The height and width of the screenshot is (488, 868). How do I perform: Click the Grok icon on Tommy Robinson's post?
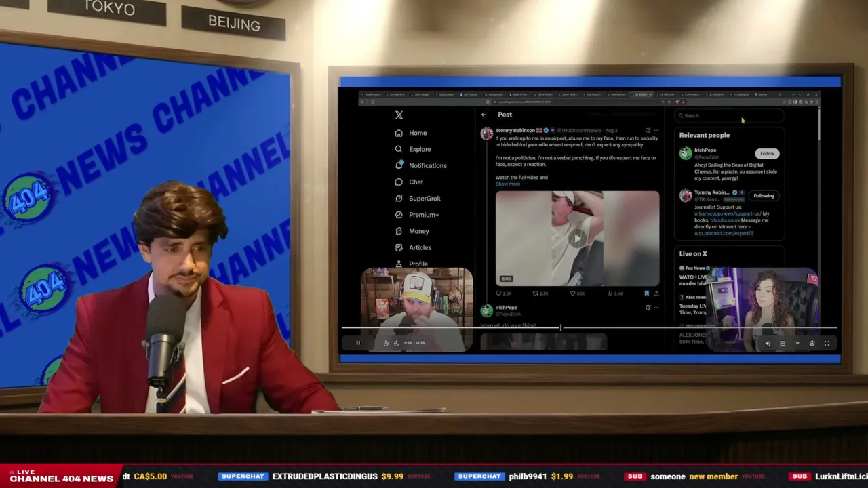[x=648, y=130]
